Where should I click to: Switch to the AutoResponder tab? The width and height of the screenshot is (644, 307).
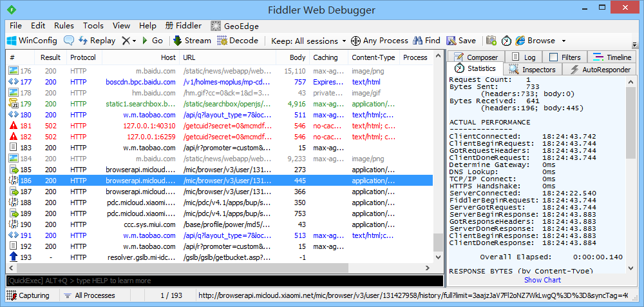coord(600,70)
